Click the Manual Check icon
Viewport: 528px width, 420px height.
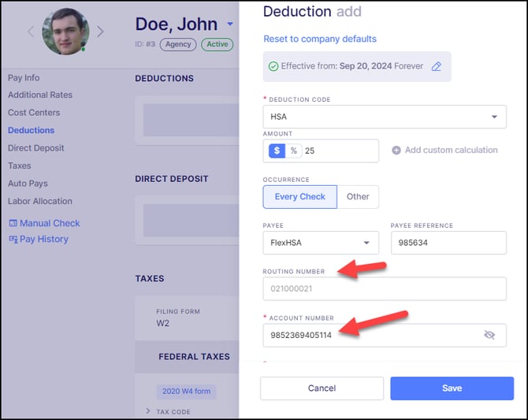13,223
